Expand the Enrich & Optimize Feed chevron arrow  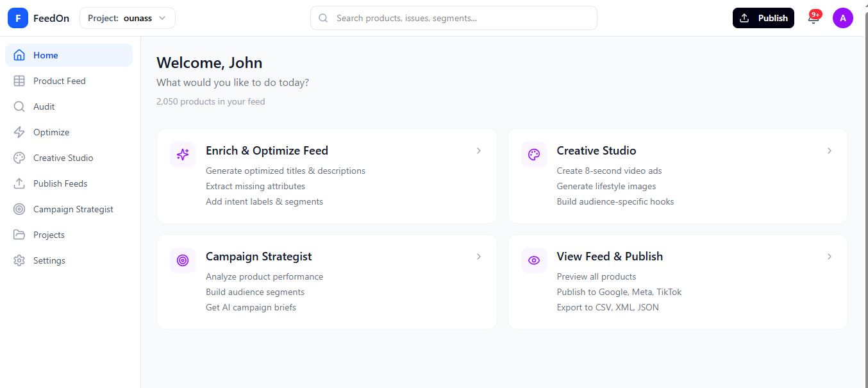coord(478,151)
